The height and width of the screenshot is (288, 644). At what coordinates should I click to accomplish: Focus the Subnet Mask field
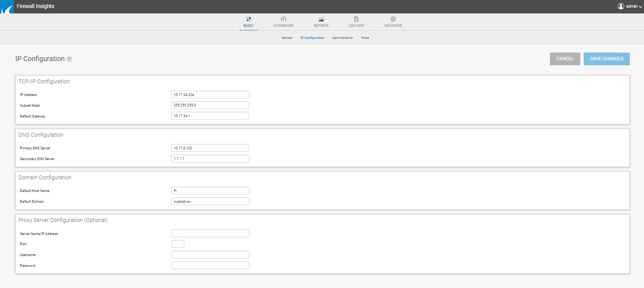[x=210, y=105]
